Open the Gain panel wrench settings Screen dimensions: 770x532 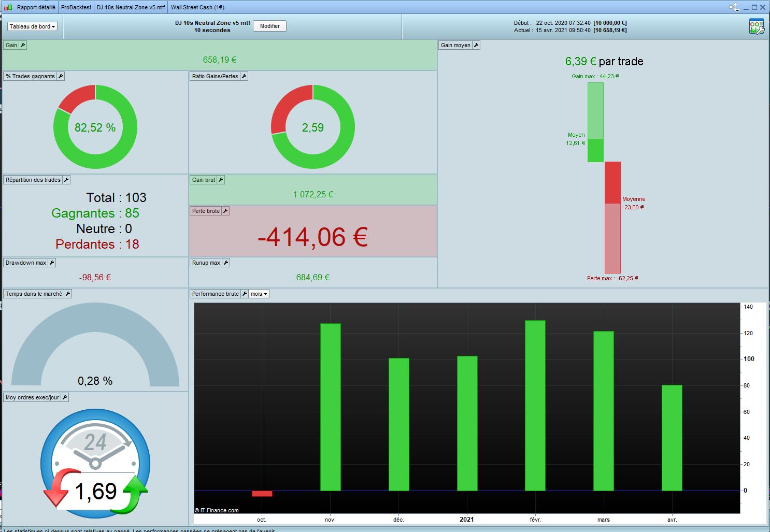23,45
